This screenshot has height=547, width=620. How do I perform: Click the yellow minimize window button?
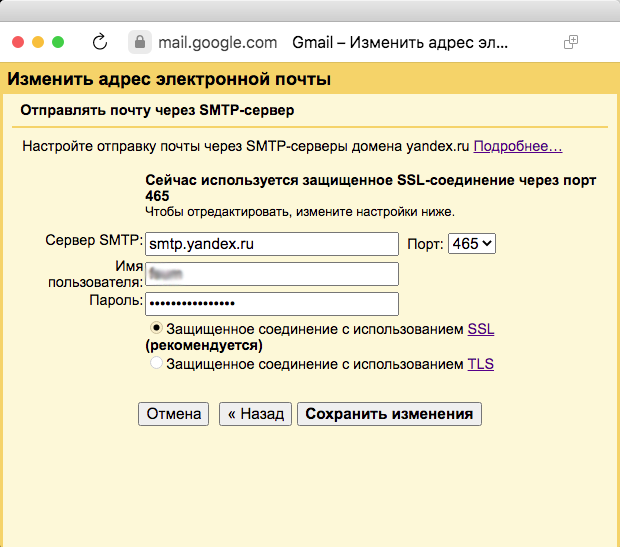(38, 43)
